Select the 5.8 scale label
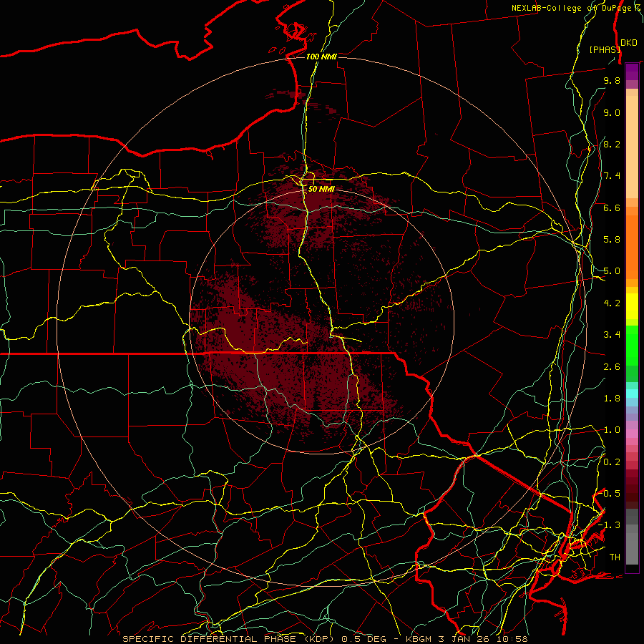This screenshot has width=644, height=644. (x=612, y=240)
